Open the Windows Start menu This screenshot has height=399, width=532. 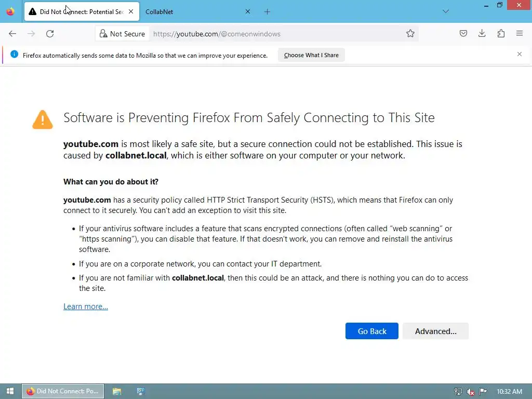coord(10,391)
